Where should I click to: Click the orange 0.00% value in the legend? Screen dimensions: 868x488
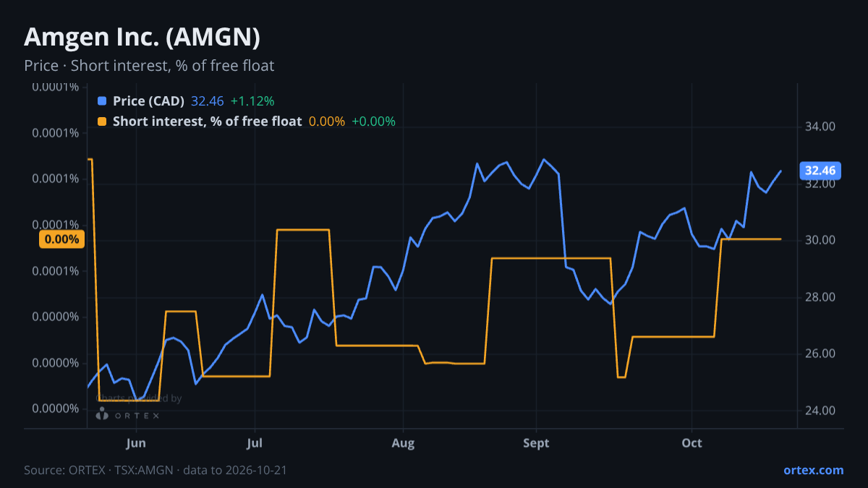(327, 121)
